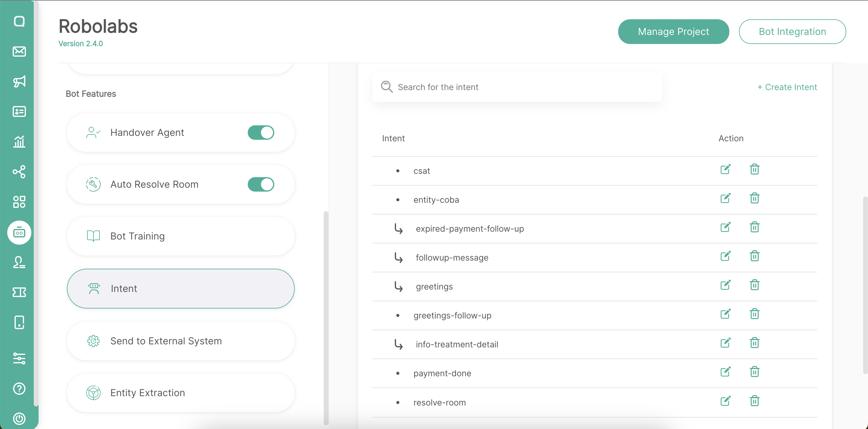Viewport: 868px width, 429px height.
Task: Disable the Handover Agent toggle
Action: [261, 133]
